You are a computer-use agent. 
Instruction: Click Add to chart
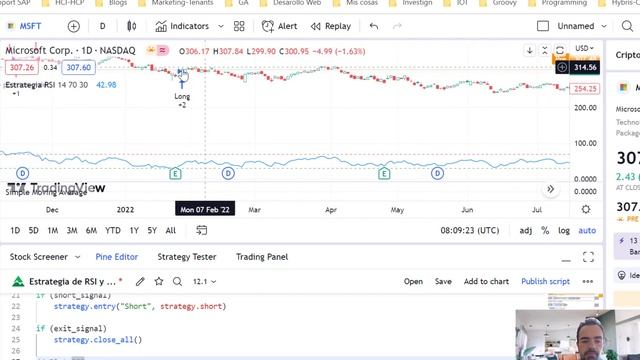pyautogui.click(x=486, y=282)
